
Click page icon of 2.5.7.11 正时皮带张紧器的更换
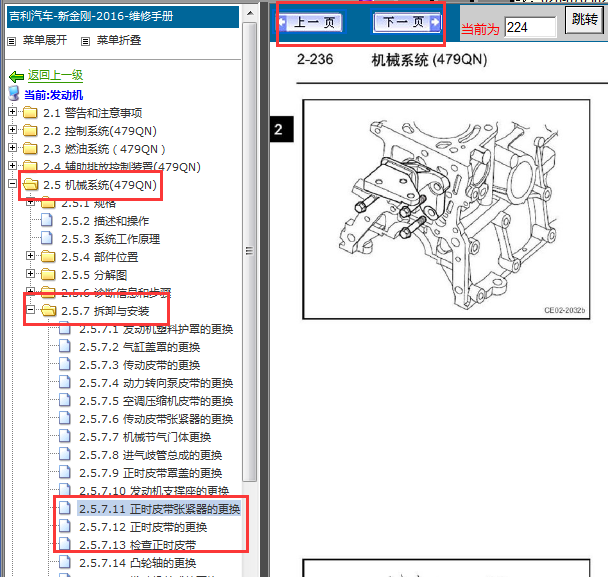[x=65, y=508]
